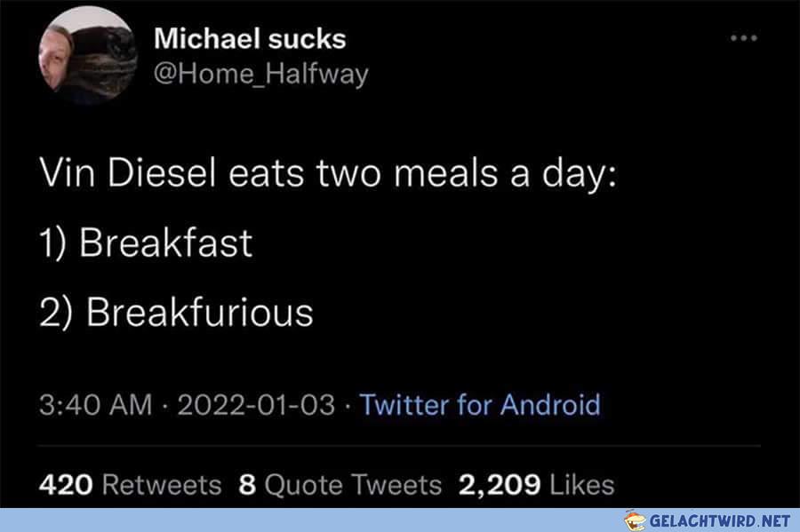Screen dimensions: 800x532
Task: Click the number 8 quote count
Action: tap(247, 485)
